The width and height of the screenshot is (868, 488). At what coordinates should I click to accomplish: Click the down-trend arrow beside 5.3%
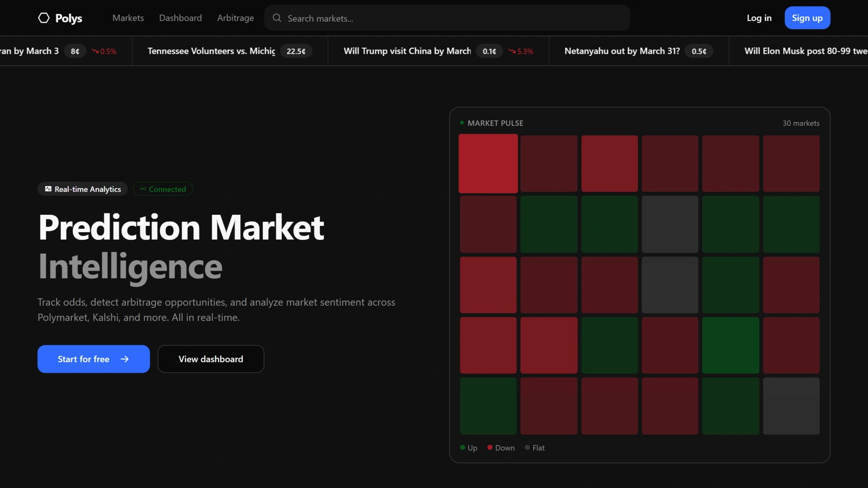click(512, 51)
